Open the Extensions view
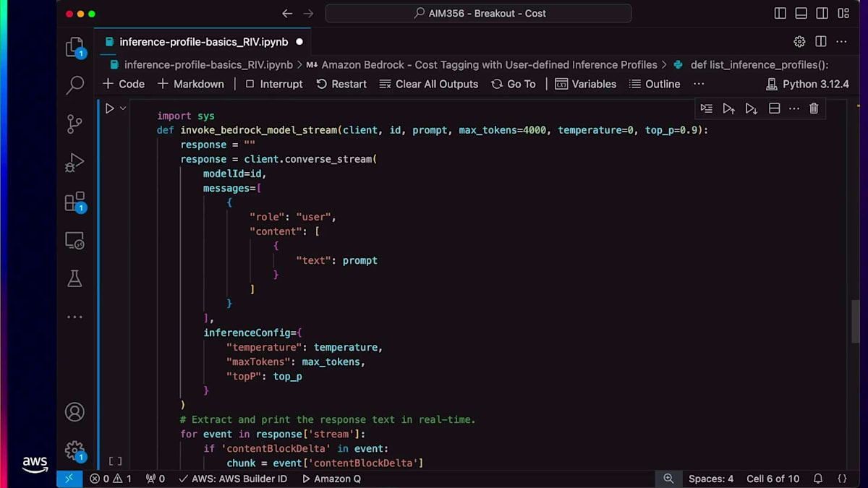Screen dimensions: 868x488 click(75, 202)
